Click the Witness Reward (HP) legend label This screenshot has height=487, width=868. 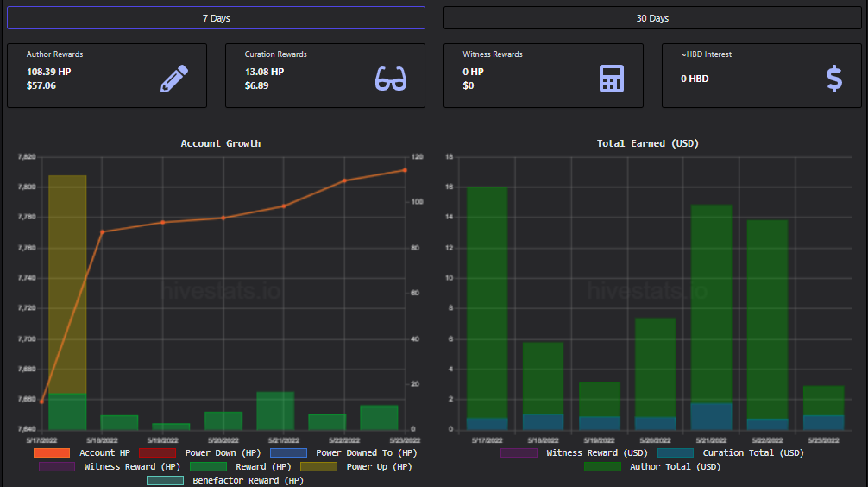(x=132, y=466)
